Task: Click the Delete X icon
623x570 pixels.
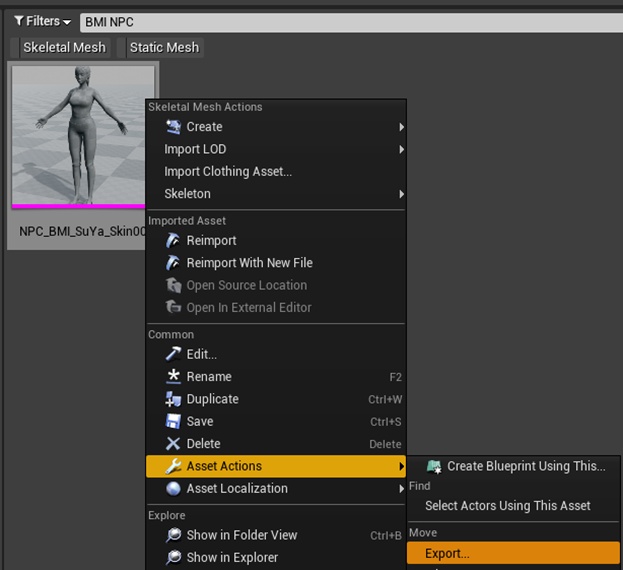Action: pos(173,444)
